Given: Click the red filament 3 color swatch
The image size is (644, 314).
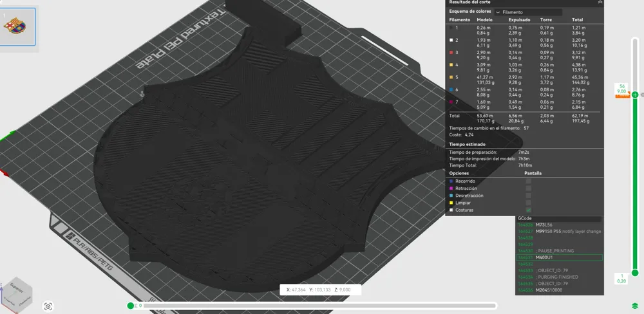Looking at the screenshot, I should pyautogui.click(x=451, y=53).
